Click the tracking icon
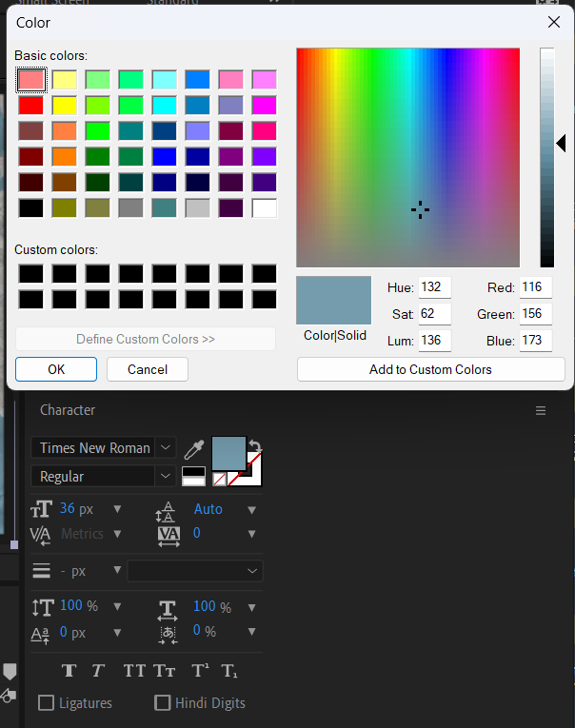 pyautogui.click(x=169, y=536)
